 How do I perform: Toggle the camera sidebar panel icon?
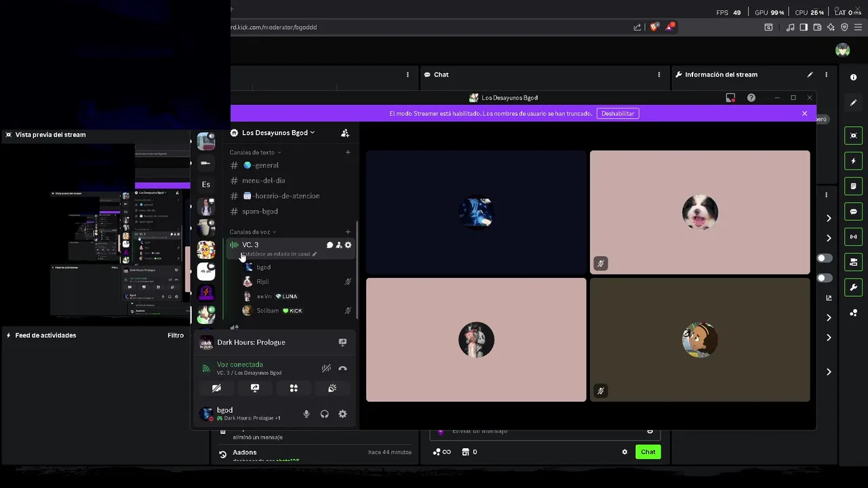(854, 262)
